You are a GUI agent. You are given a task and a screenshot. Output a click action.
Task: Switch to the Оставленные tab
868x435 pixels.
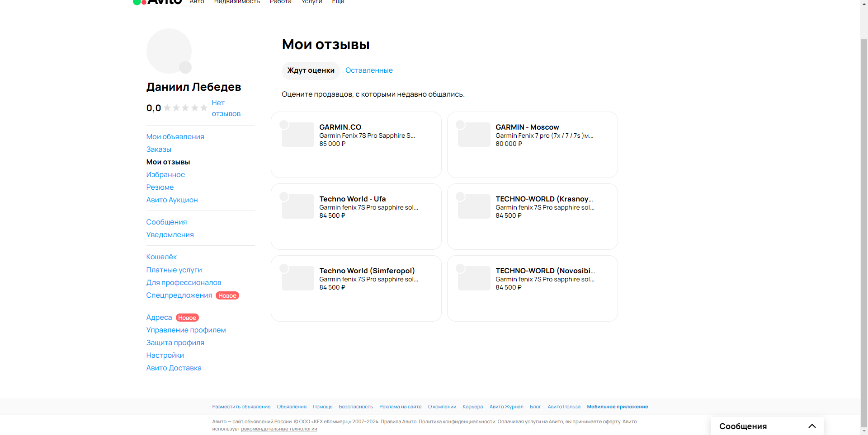pos(369,70)
